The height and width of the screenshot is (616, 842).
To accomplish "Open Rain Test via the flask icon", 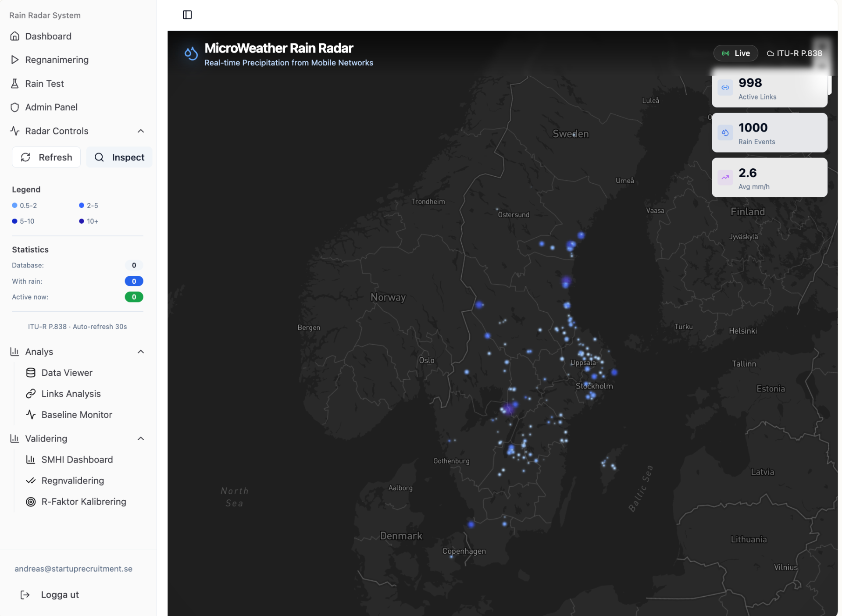I will (14, 83).
